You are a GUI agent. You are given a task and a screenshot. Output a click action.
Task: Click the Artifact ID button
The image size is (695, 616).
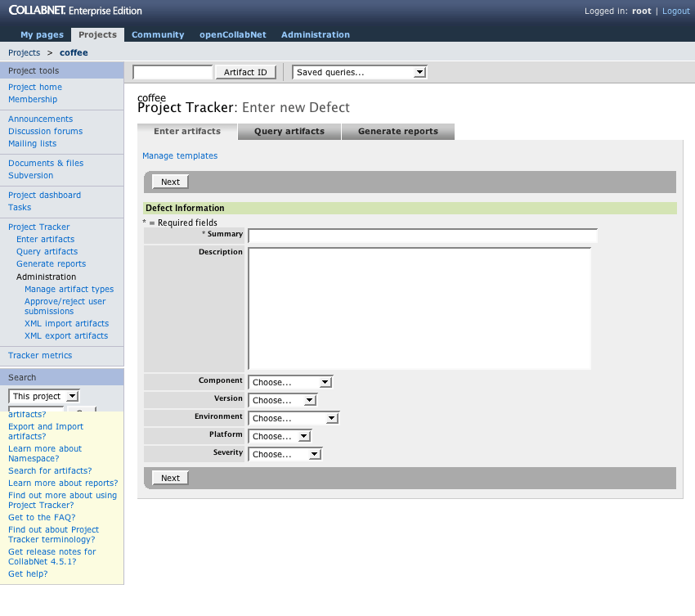[245, 72]
